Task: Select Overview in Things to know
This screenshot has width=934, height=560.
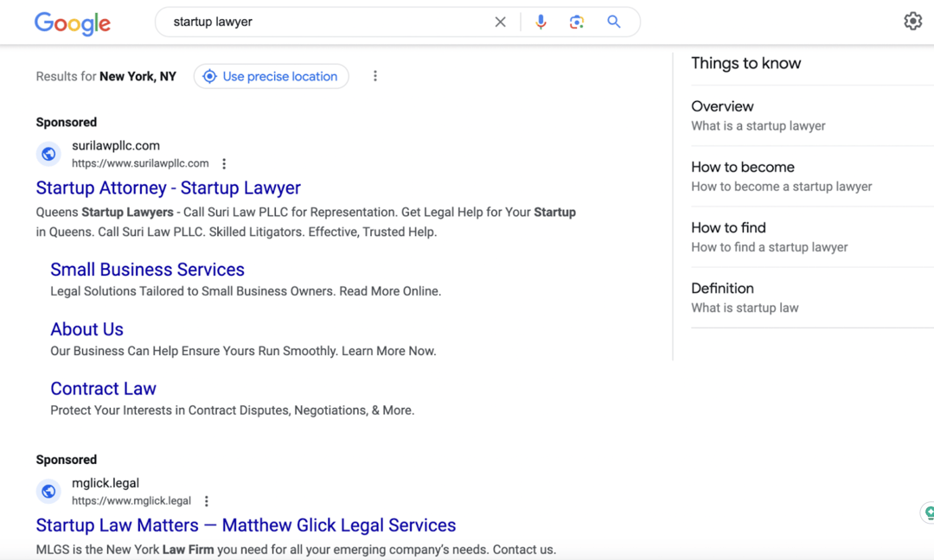Action: tap(722, 106)
